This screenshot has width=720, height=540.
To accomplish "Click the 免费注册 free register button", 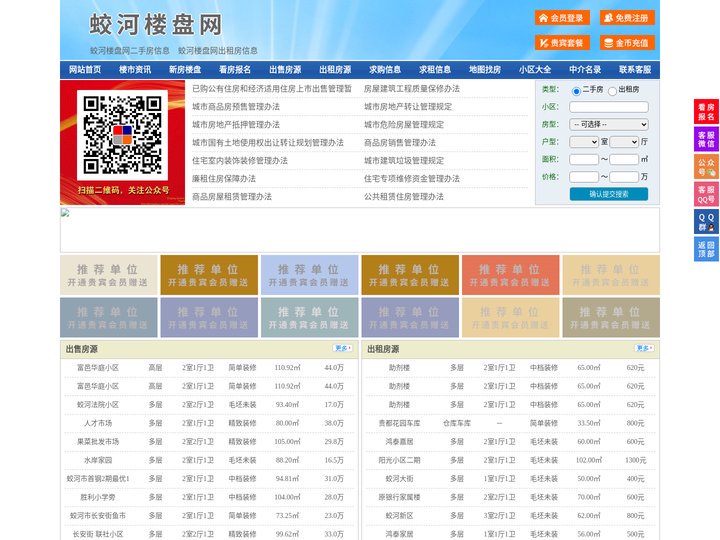I will [x=627, y=18].
